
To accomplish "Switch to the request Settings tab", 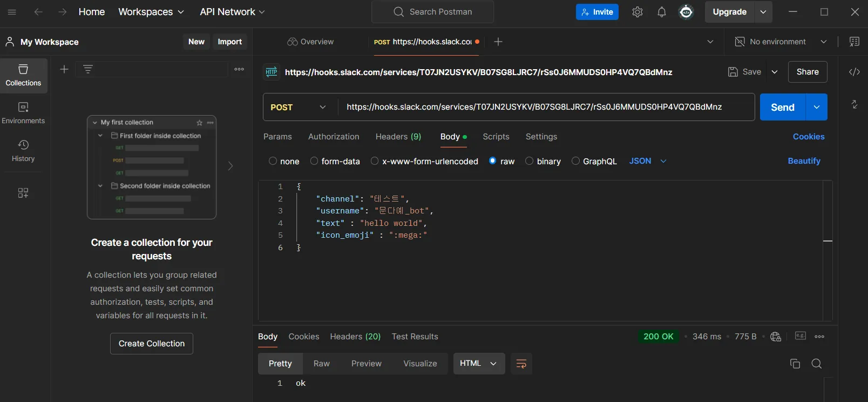I will 541,137.
